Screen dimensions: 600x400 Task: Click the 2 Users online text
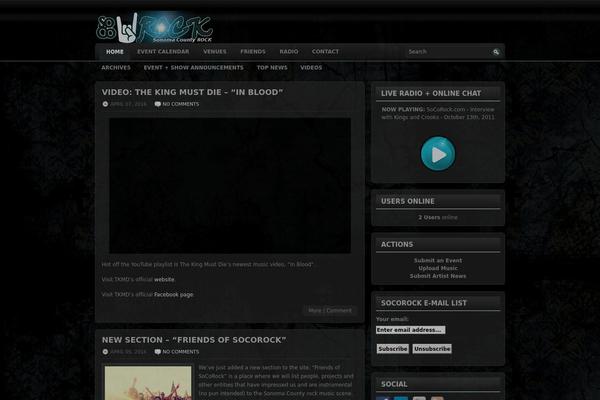point(438,217)
